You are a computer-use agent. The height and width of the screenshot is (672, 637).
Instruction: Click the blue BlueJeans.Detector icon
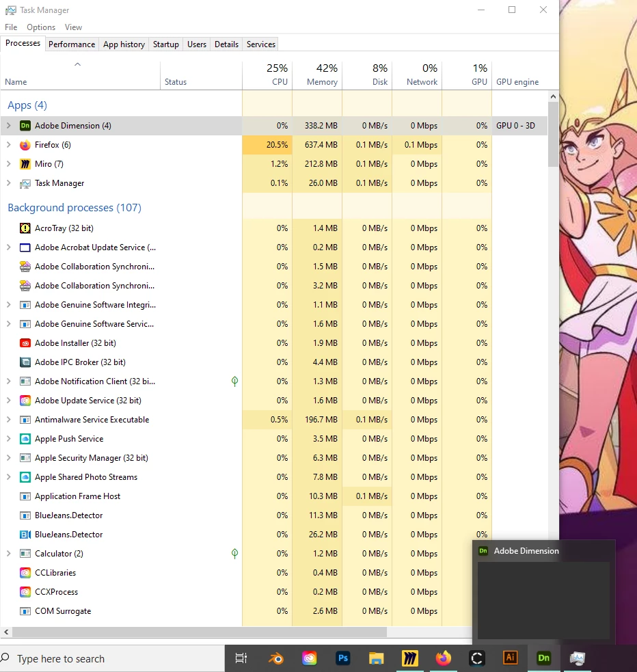click(x=25, y=535)
